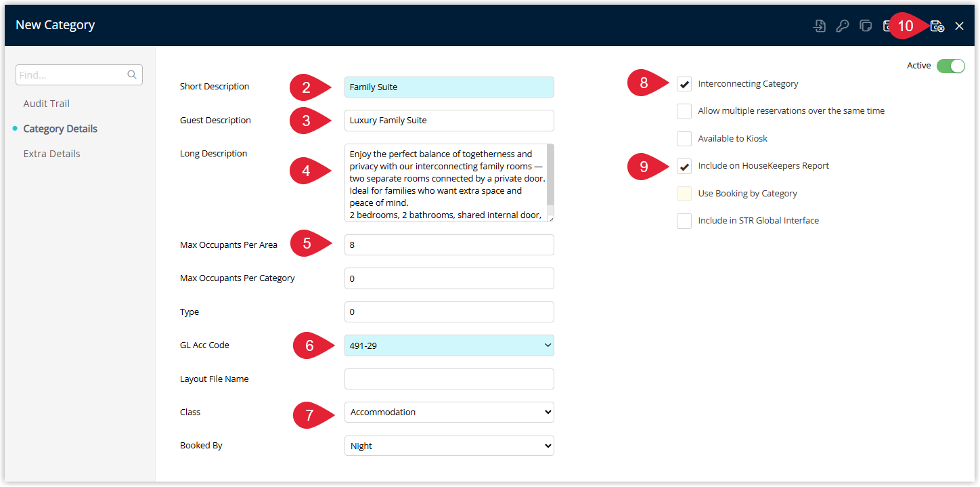Viewport: 980px width, 487px height.
Task: Uncheck Interconnecting Category checkbox
Action: [x=684, y=84]
